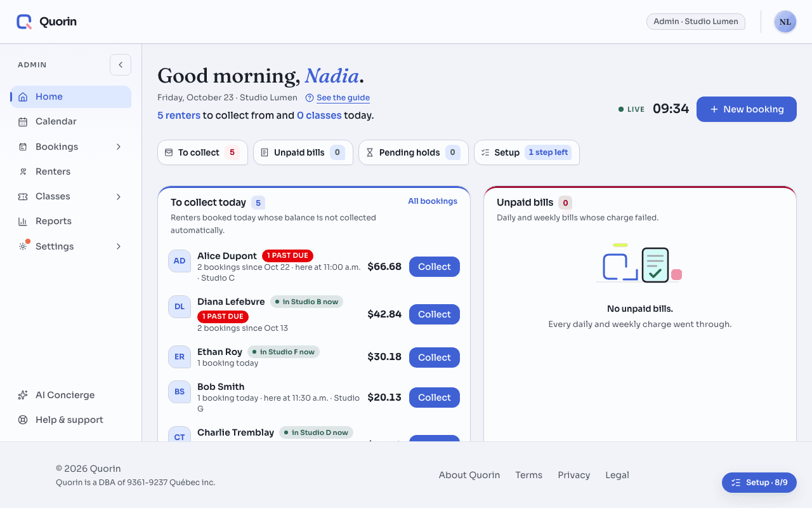The width and height of the screenshot is (812, 508).
Task: Click the To collect card icon
Action: coord(169,152)
